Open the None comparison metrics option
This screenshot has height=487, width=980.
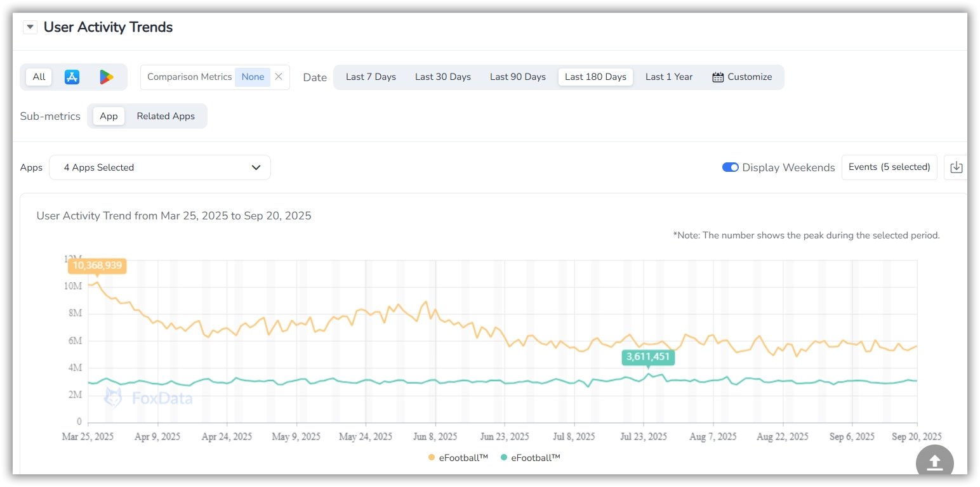coord(253,77)
